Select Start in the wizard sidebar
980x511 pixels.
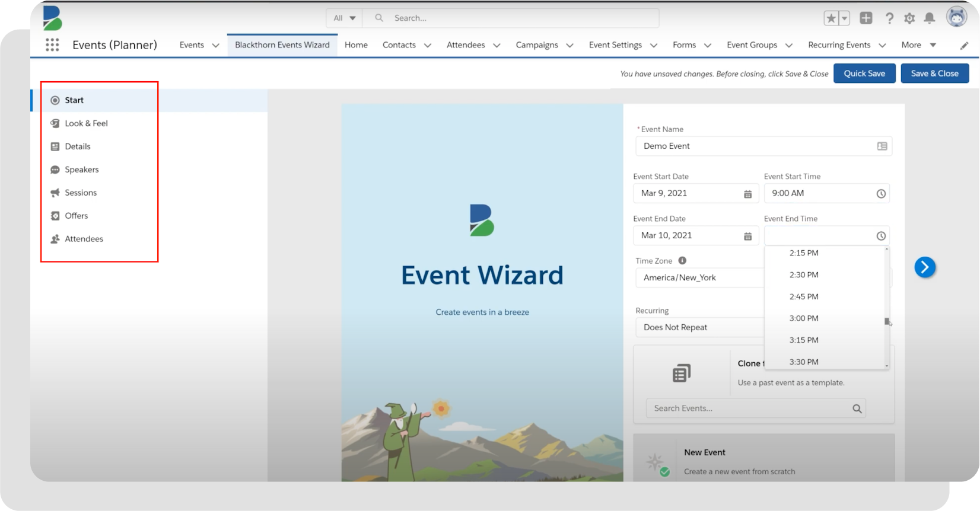coord(149,100)
